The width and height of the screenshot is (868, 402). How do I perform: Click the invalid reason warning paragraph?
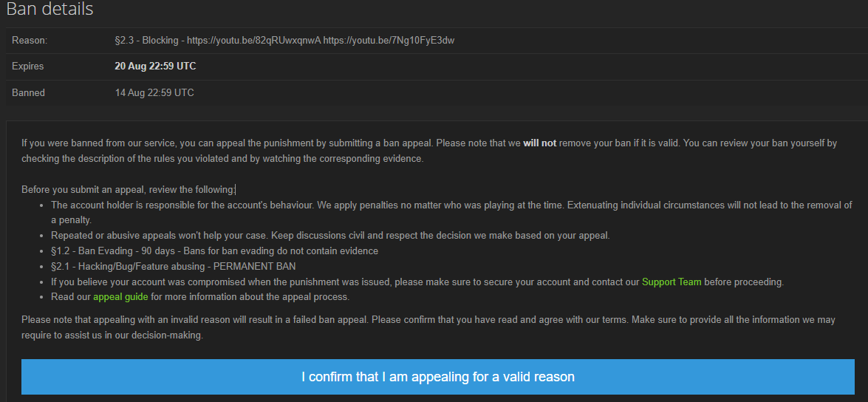pos(428,327)
